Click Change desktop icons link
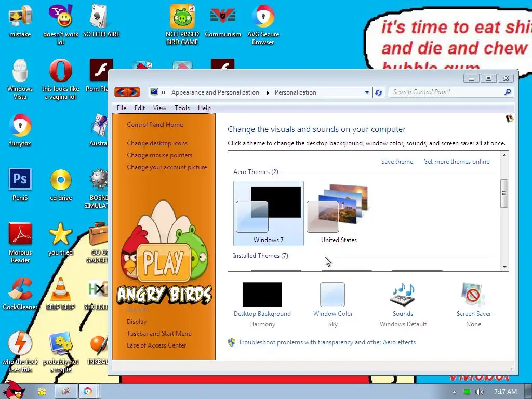This screenshot has width=532, height=399. [157, 143]
